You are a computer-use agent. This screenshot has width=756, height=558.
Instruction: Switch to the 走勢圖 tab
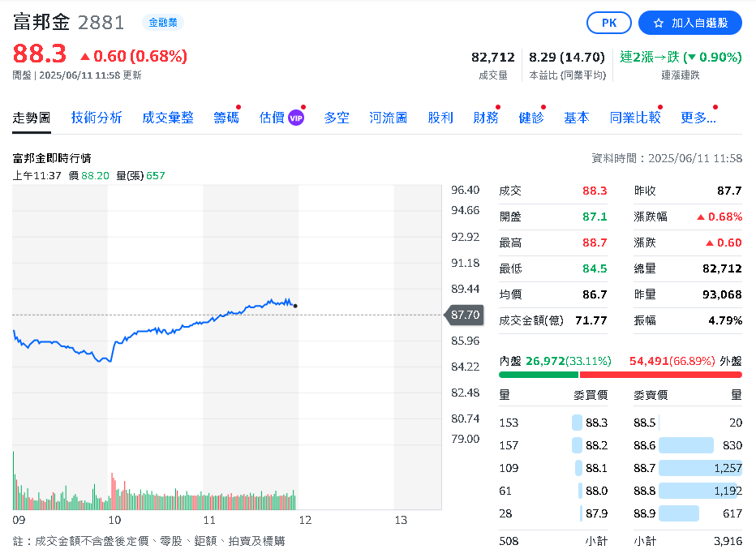(x=32, y=118)
